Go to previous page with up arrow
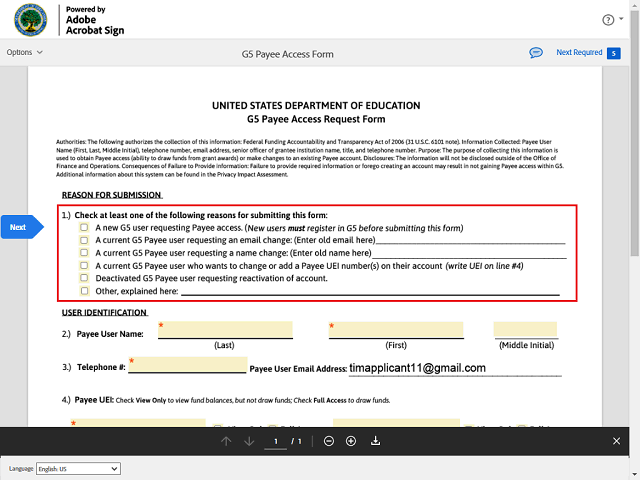 (226, 441)
